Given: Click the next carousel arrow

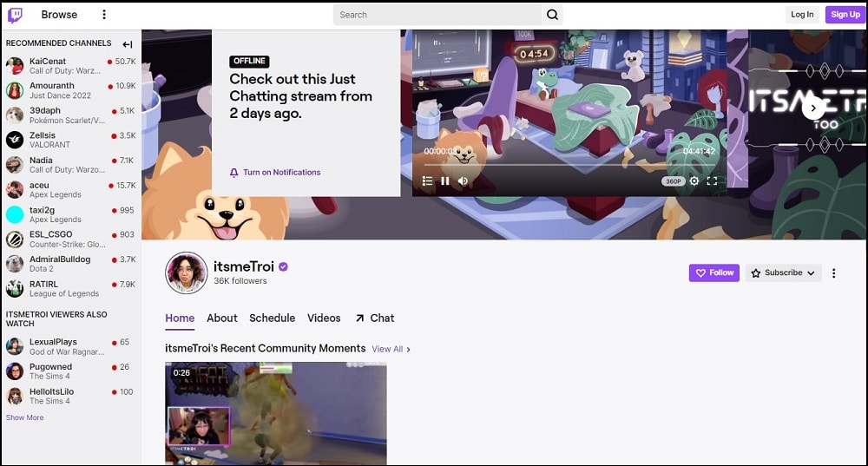Looking at the screenshot, I should pyautogui.click(x=813, y=108).
